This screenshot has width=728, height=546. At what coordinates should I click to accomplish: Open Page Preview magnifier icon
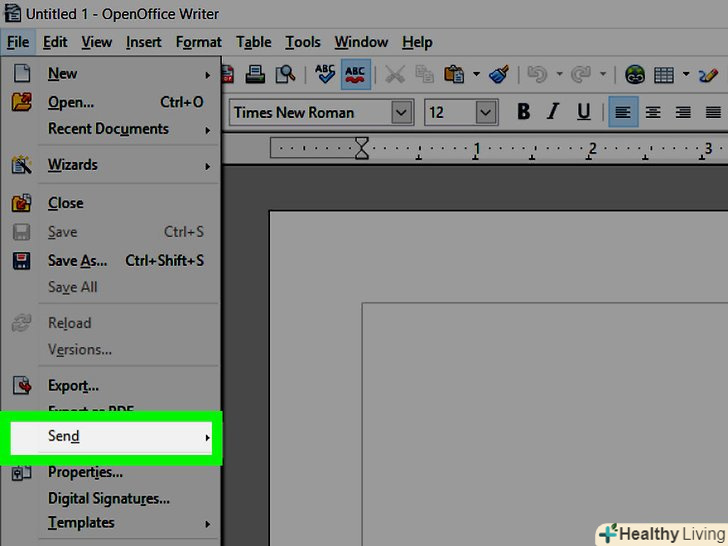click(x=285, y=74)
